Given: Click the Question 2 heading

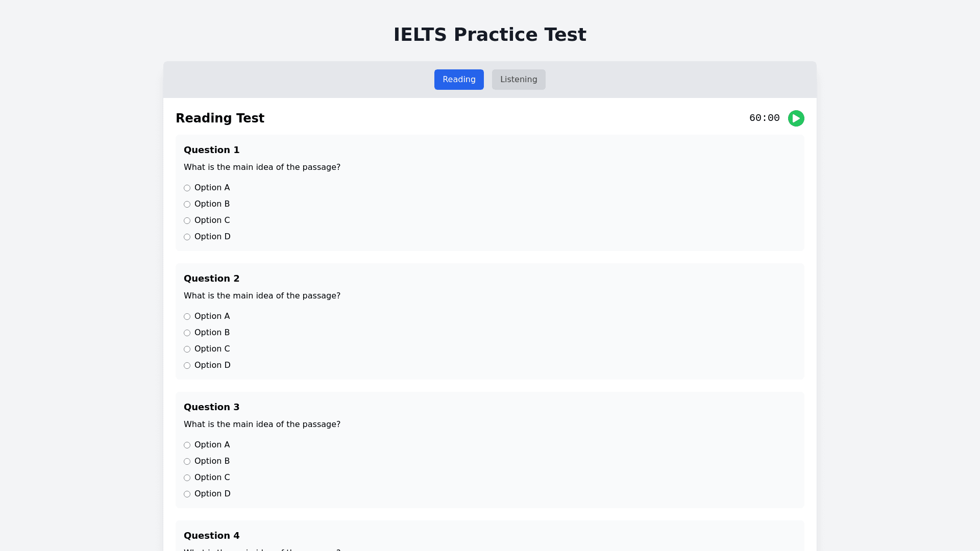Looking at the screenshot, I should 211,279.
